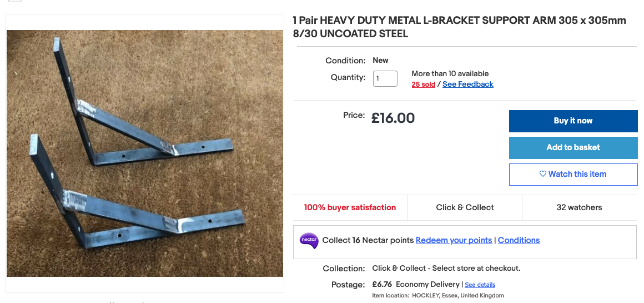
Task: Click the Buy it now button
Action: [573, 121]
